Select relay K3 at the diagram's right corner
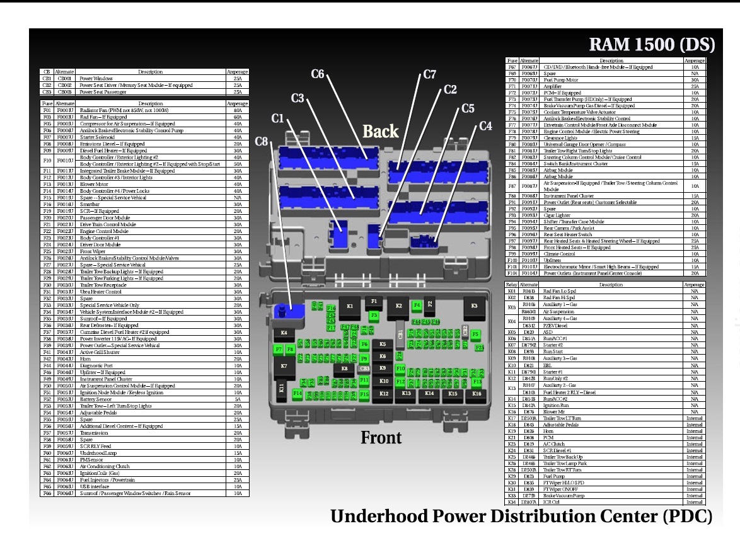740x560 pixels. (474, 306)
